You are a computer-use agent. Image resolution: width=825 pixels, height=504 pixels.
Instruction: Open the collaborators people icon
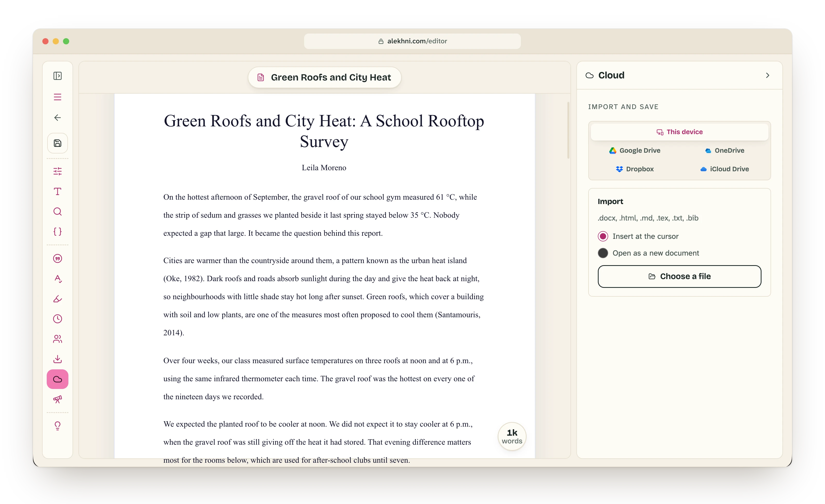point(58,339)
